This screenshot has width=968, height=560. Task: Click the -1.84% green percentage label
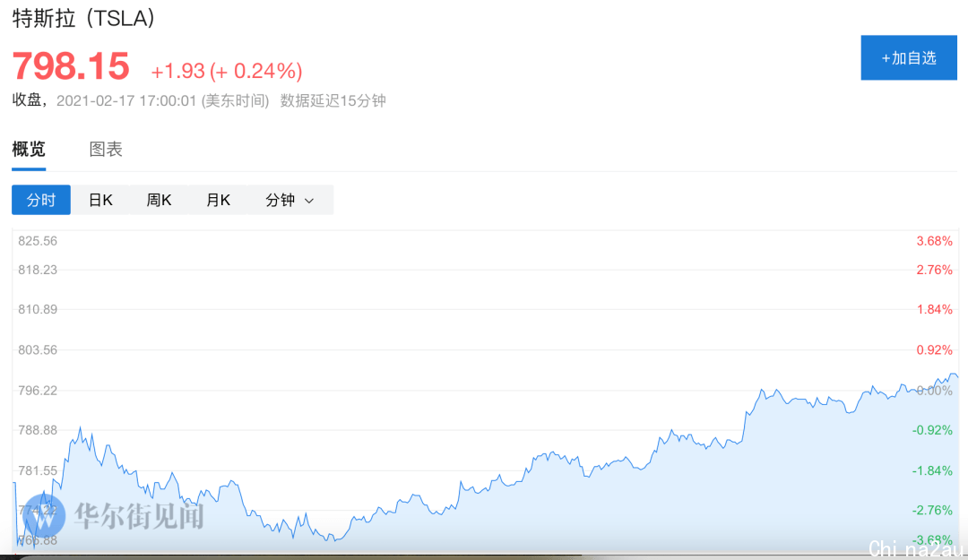(x=932, y=470)
